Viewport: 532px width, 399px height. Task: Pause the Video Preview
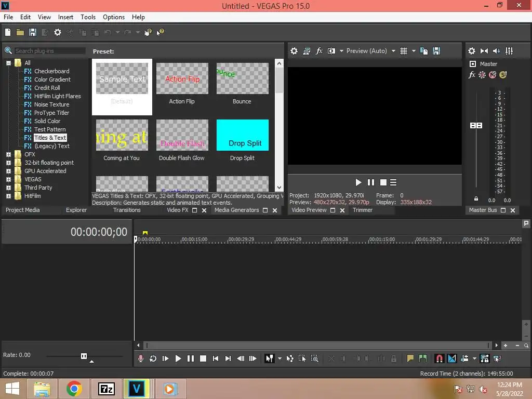pos(371,182)
